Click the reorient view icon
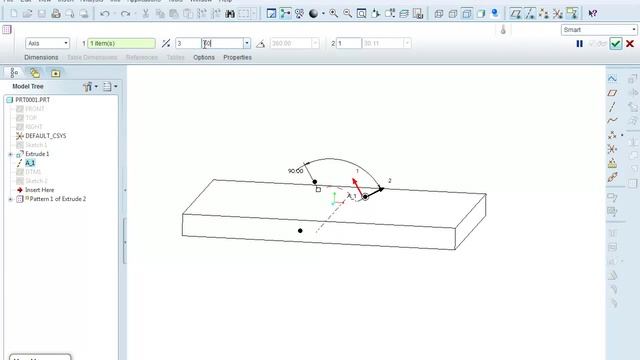The image size is (640, 360). click(376, 13)
